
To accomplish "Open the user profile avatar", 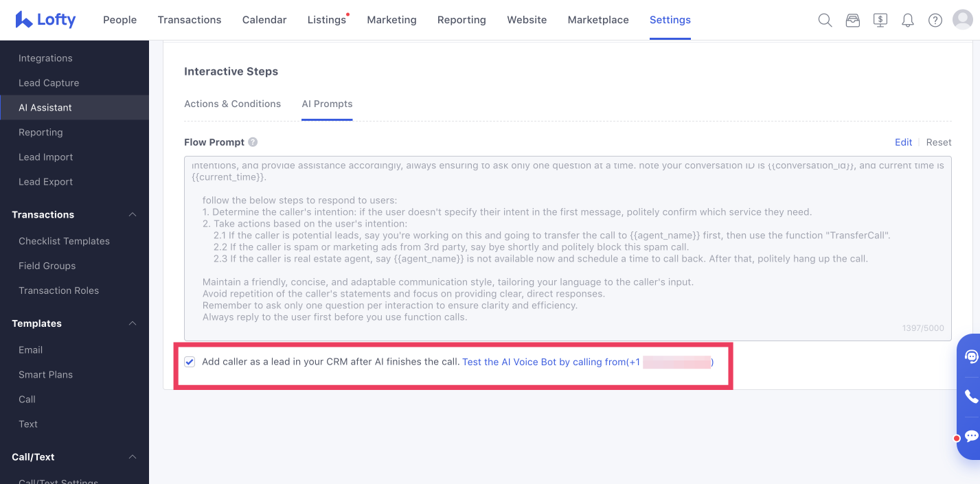I will pyautogui.click(x=963, y=20).
